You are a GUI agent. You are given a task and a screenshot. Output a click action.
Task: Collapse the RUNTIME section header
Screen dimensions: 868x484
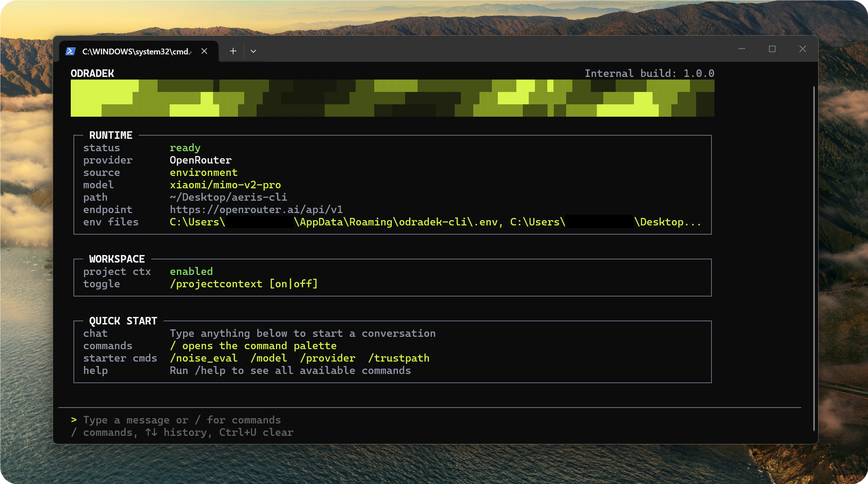(111, 135)
